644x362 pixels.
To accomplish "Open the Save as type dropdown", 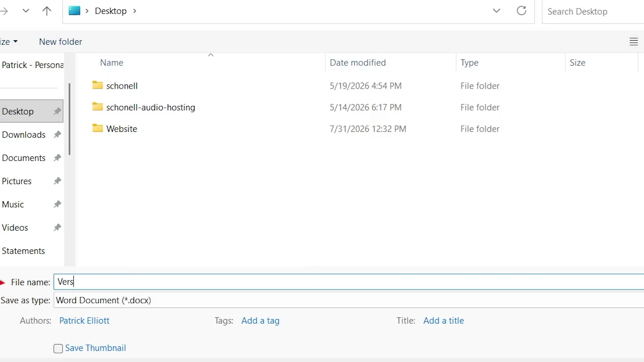I will click(349, 300).
